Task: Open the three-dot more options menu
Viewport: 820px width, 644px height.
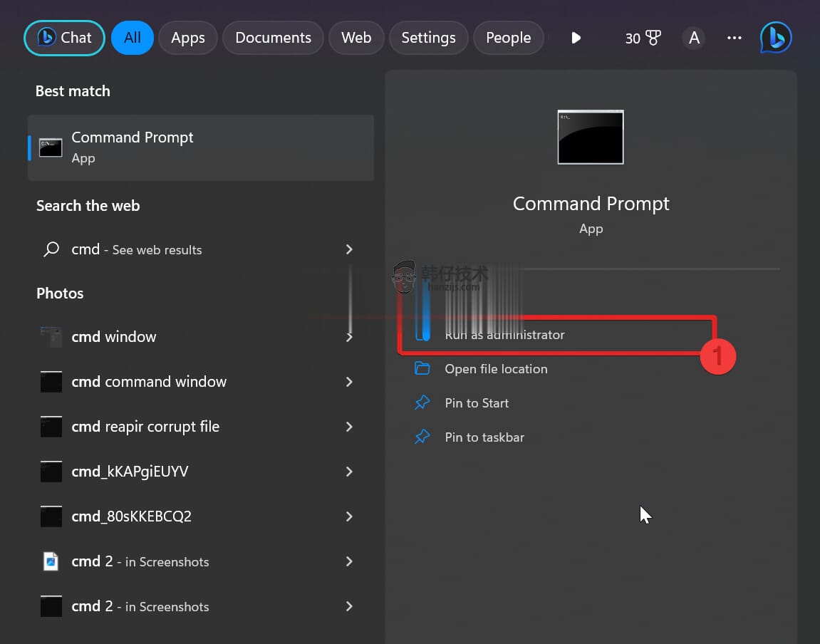Action: (x=734, y=38)
